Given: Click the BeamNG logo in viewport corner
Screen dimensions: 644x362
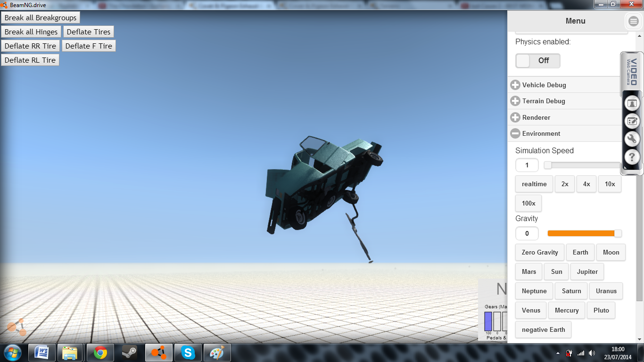Looking at the screenshot, I should click(17, 326).
